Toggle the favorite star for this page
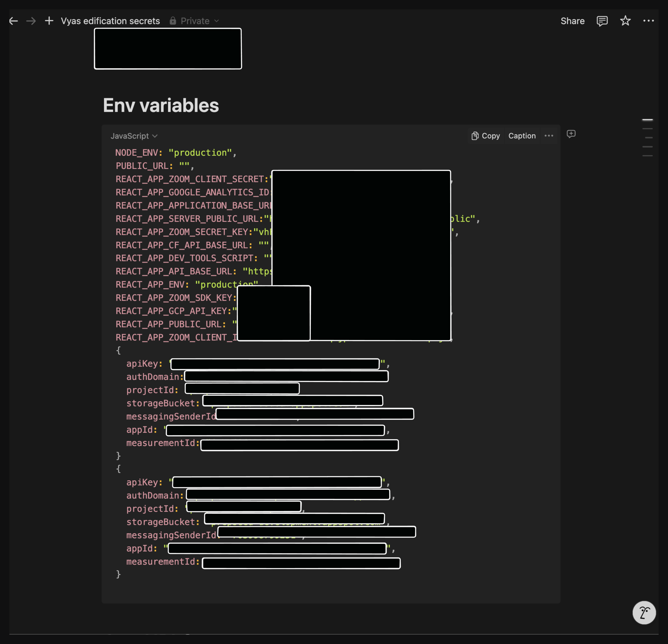This screenshot has width=668, height=644. (x=625, y=21)
